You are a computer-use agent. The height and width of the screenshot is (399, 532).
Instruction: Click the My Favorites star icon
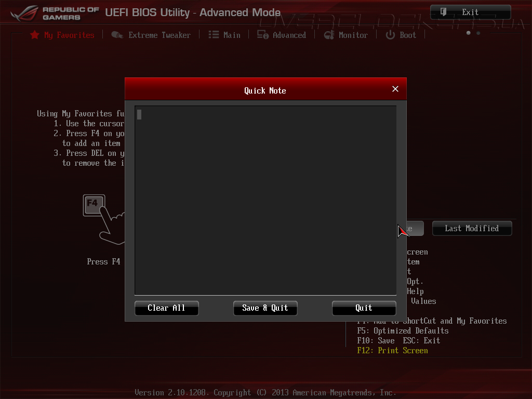pyautogui.click(x=35, y=35)
